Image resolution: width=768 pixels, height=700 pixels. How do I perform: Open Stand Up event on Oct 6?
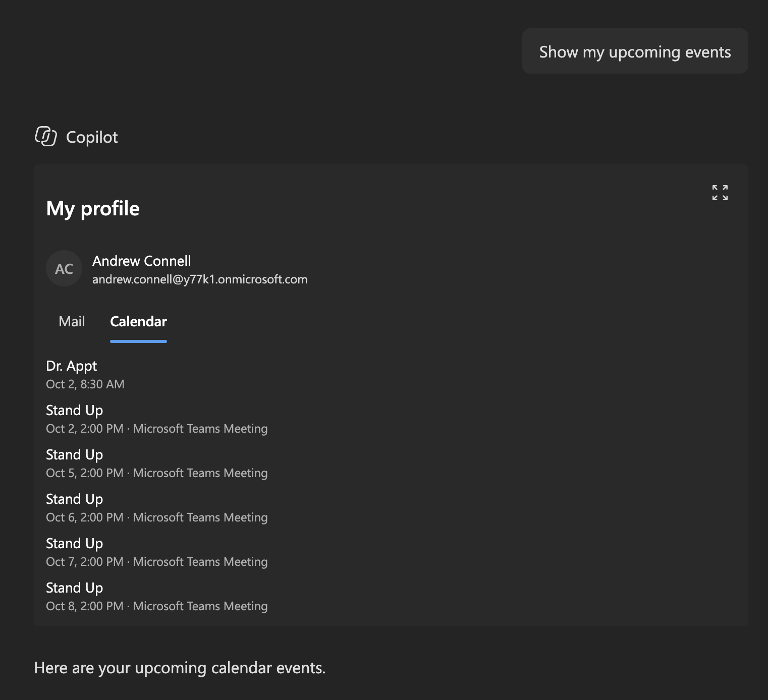click(156, 508)
